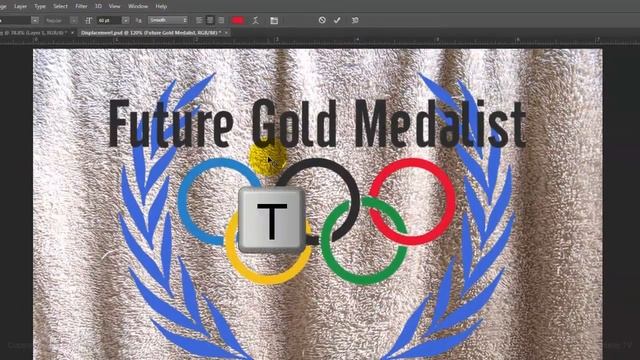Open the Help menu
Image resolution: width=640 pixels, height=360 pixels.
click(x=161, y=6)
